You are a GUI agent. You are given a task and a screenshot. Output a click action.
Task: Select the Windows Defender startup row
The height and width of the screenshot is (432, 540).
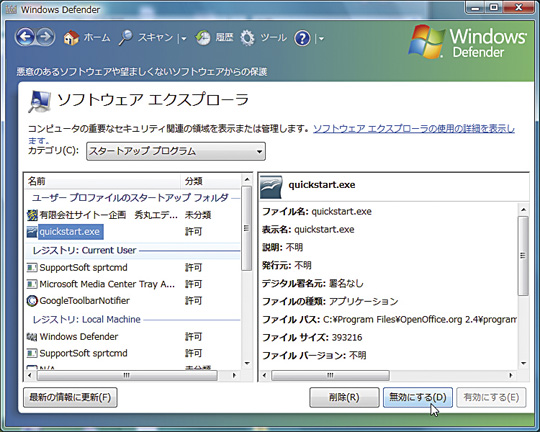click(x=133, y=337)
